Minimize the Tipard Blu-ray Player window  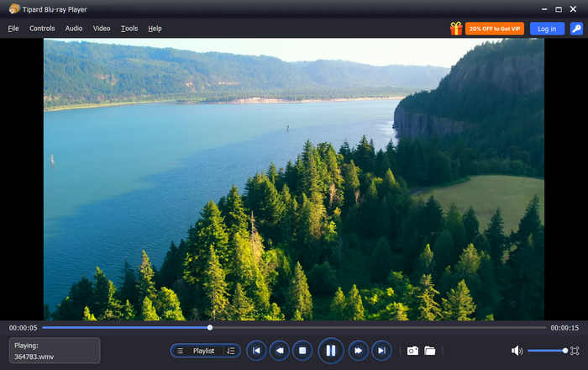(544, 9)
